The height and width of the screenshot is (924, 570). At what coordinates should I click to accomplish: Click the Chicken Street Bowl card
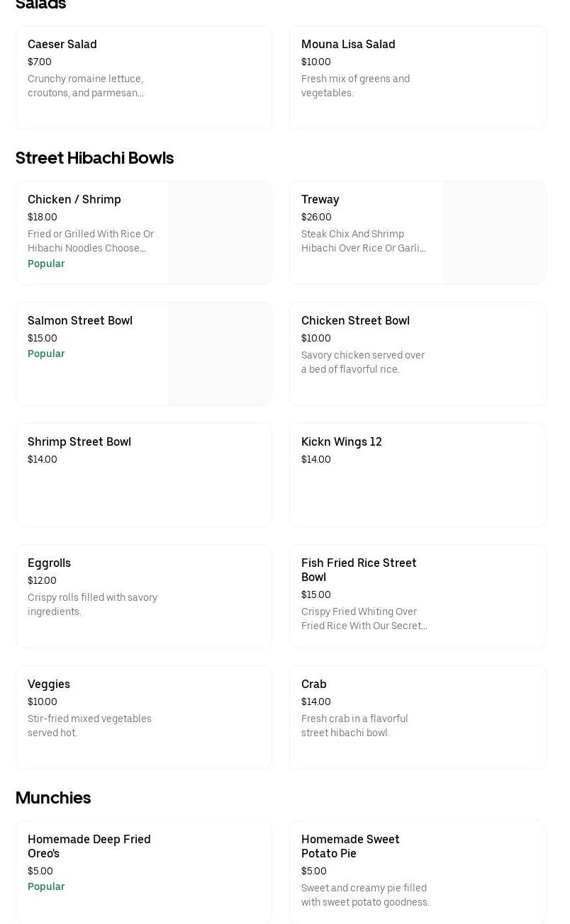click(x=418, y=354)
